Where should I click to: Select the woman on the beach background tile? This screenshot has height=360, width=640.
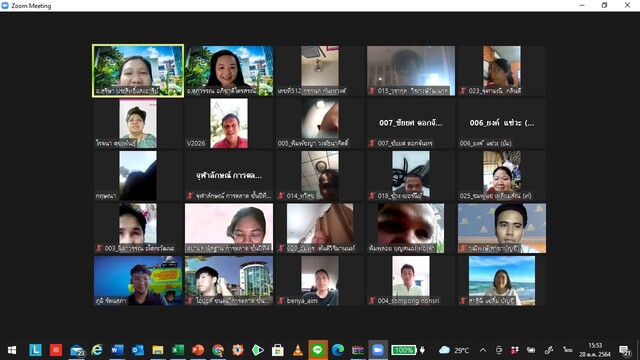[x=502, y=281]
